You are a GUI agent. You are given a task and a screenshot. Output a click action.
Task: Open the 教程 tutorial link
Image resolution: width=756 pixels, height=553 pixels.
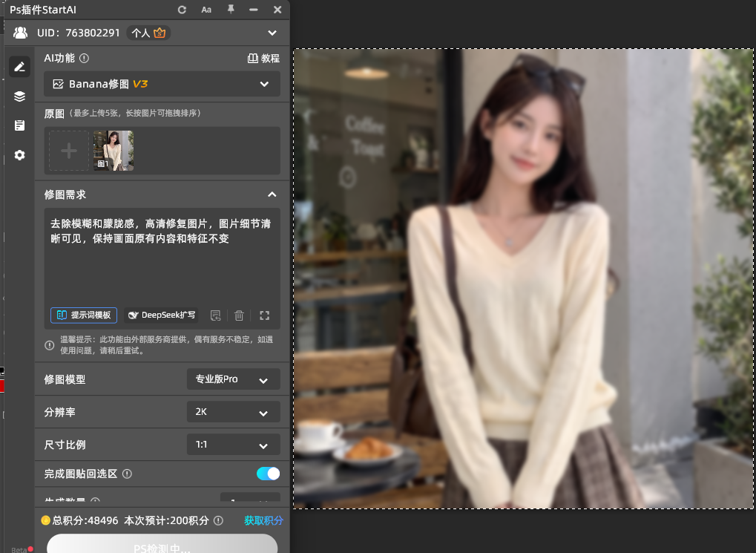tap(263, 59)
